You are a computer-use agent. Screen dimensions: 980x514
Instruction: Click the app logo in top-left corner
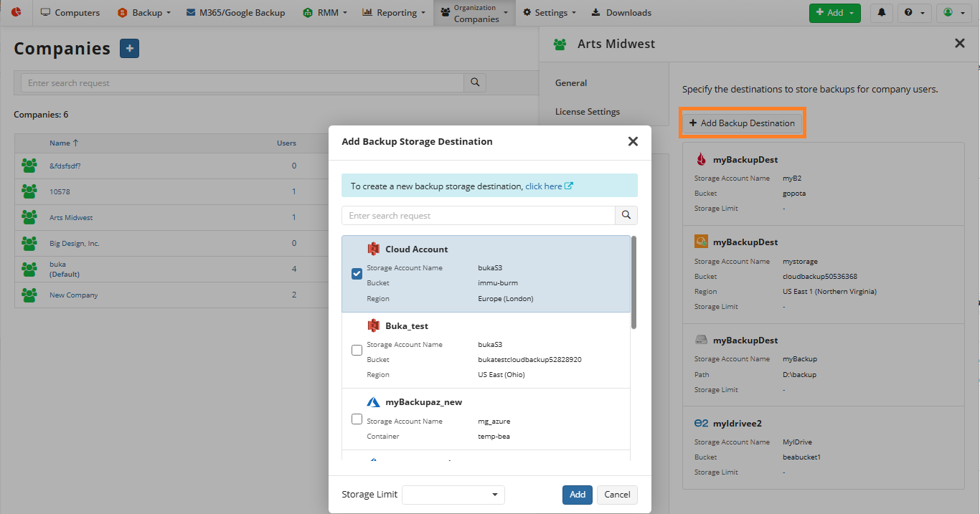[x=16, y=13]
